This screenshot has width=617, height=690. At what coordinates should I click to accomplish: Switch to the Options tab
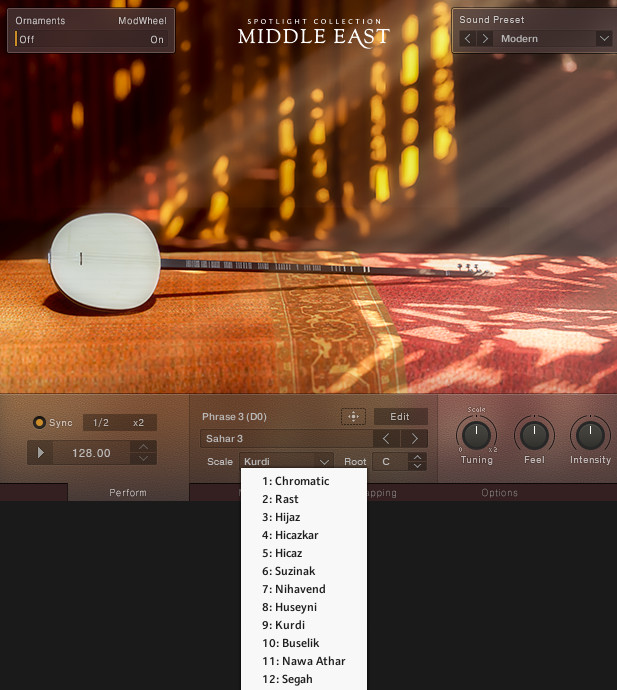[x=499, y=492]
